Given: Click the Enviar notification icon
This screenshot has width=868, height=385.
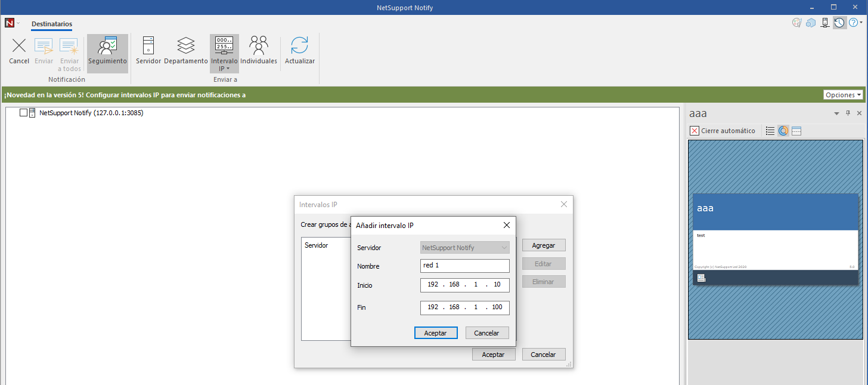Looking at the screenshot, I should coord(44,46).
